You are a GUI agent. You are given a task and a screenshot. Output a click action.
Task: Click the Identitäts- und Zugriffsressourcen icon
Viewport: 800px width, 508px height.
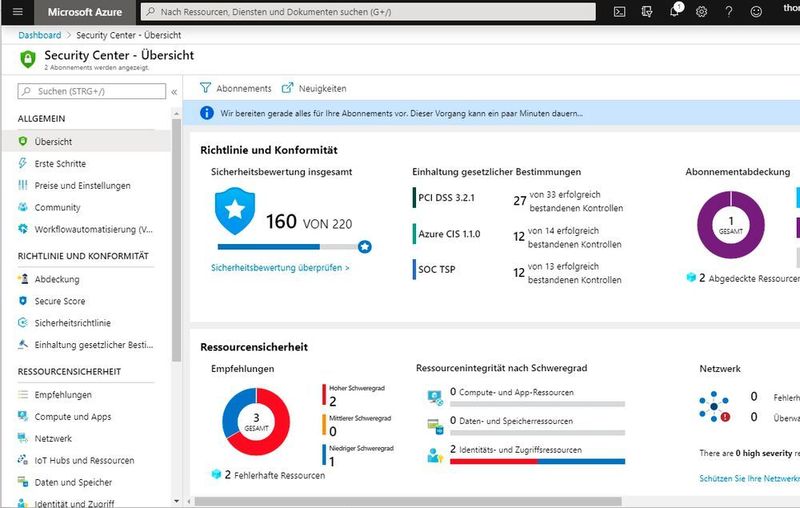(x=435, y=454)
